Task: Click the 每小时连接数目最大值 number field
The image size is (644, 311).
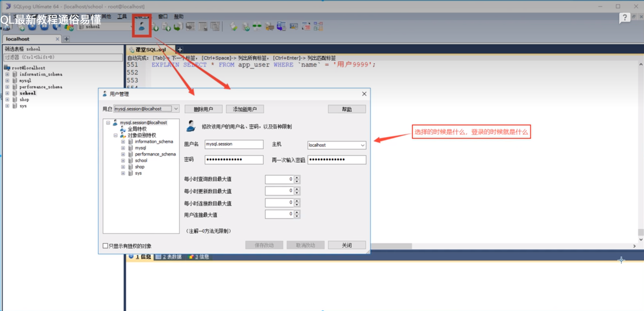Action: pos(279,203)
